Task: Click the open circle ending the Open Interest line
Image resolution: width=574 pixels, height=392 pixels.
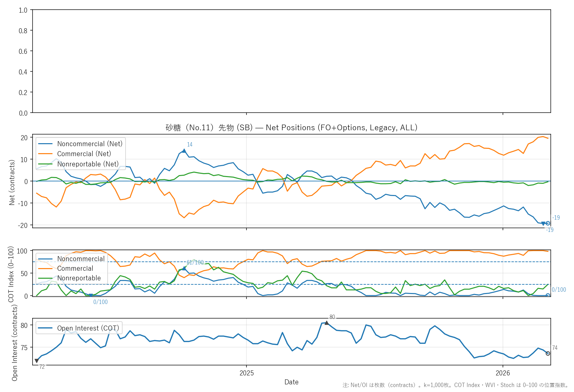Action: tap(548, 353)
